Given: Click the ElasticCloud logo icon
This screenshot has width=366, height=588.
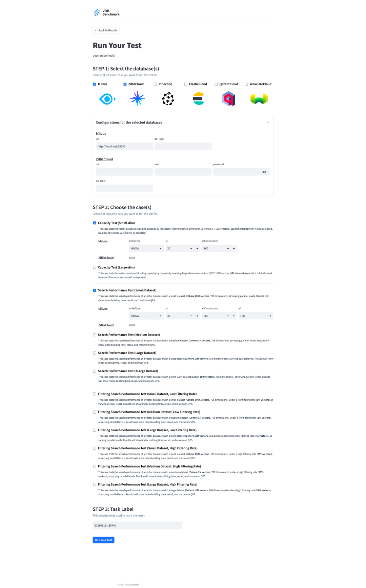Looking at the screenshot, I should coord(198,99).
